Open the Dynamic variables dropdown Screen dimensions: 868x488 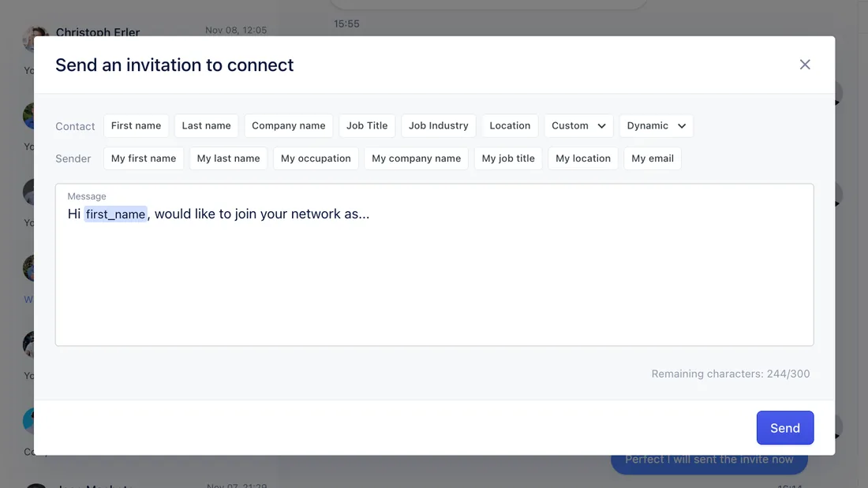click(656, 125)
